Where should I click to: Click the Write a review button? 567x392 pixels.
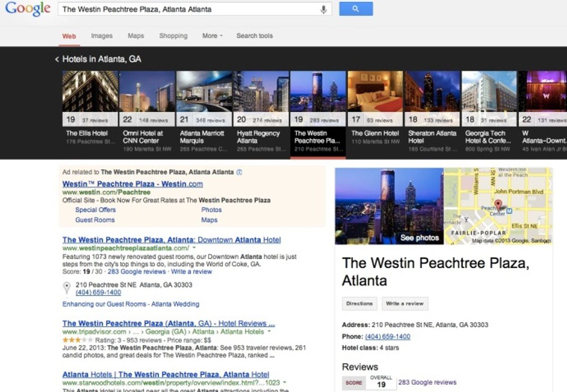(405, 304)
